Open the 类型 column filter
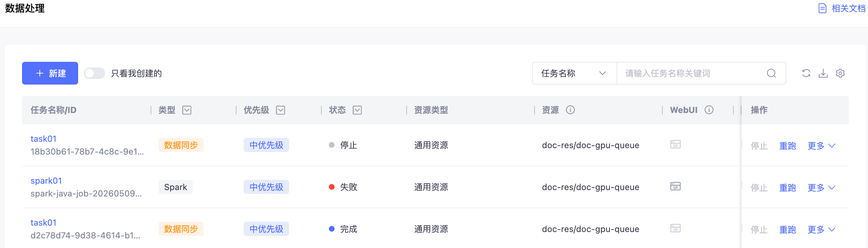Screen dimensions: 868x248 (187, 110)
